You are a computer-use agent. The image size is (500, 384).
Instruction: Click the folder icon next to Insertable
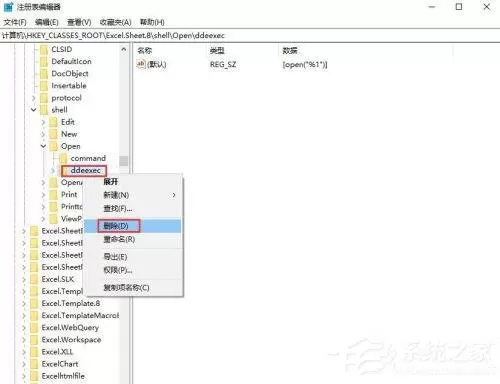point(44,86)
